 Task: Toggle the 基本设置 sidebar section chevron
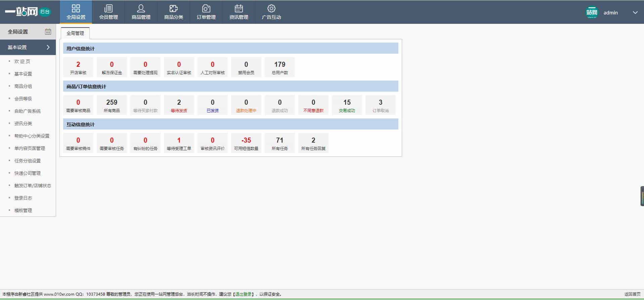[x=48, y=47]
